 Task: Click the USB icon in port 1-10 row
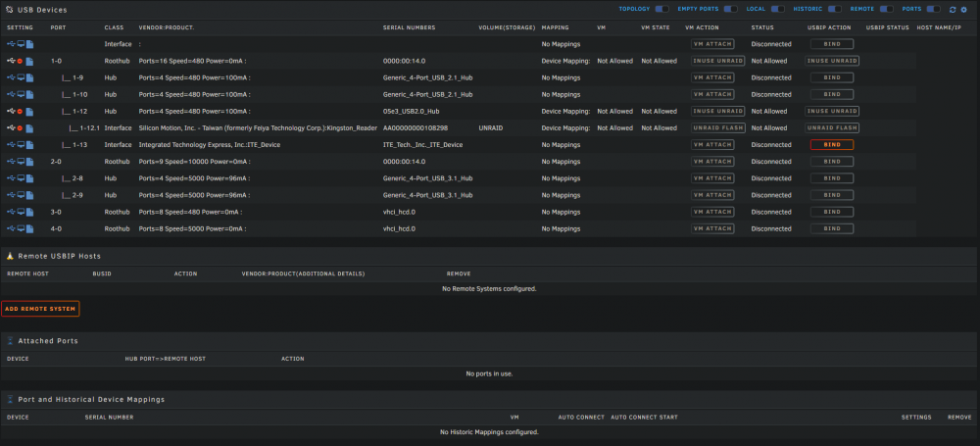pos(11,94)
